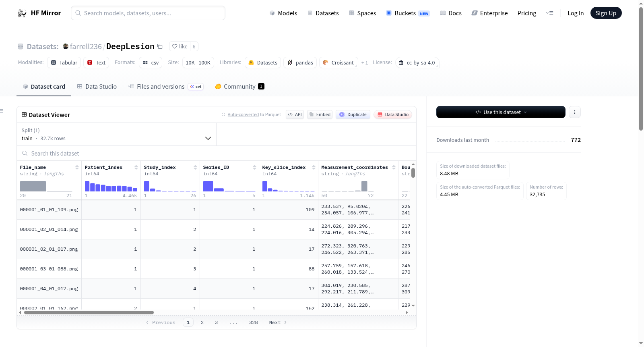Click the Tabular modality tag
644x347 pixels.
click(64, 63)
